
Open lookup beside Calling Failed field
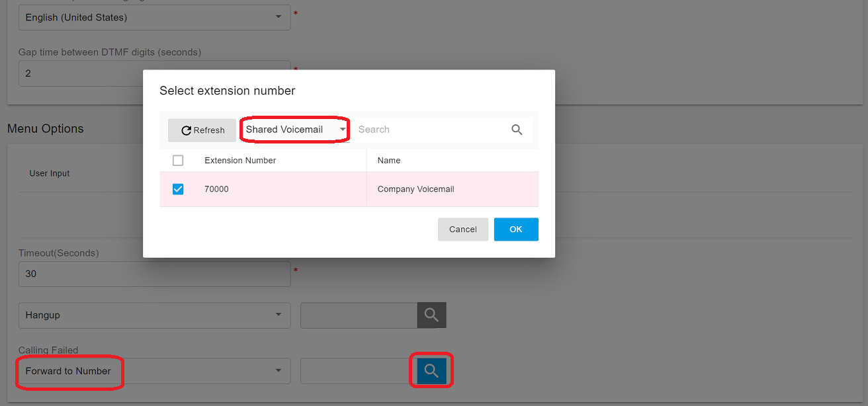click(431, 371)
